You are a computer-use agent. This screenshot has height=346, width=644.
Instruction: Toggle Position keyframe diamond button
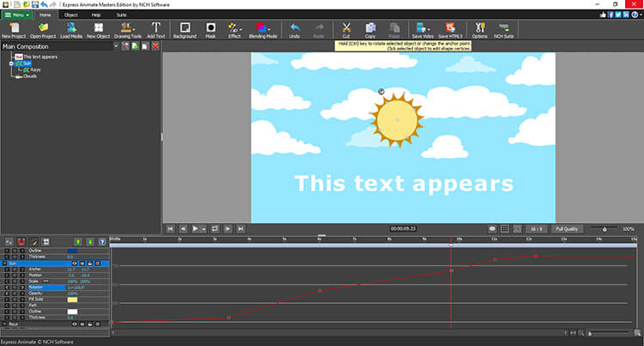[15, 276]
